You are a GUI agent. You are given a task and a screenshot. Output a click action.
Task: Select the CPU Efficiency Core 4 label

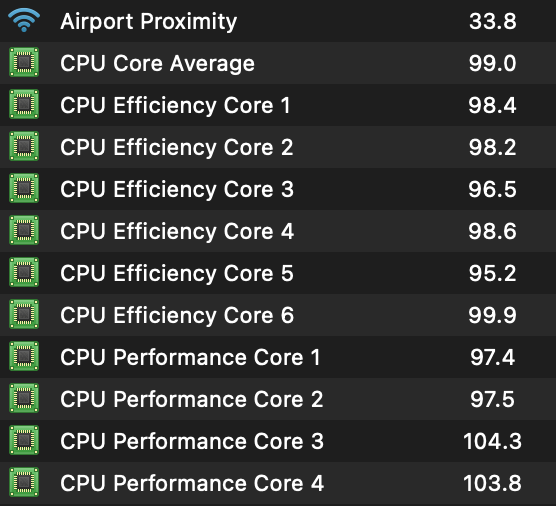177,231
